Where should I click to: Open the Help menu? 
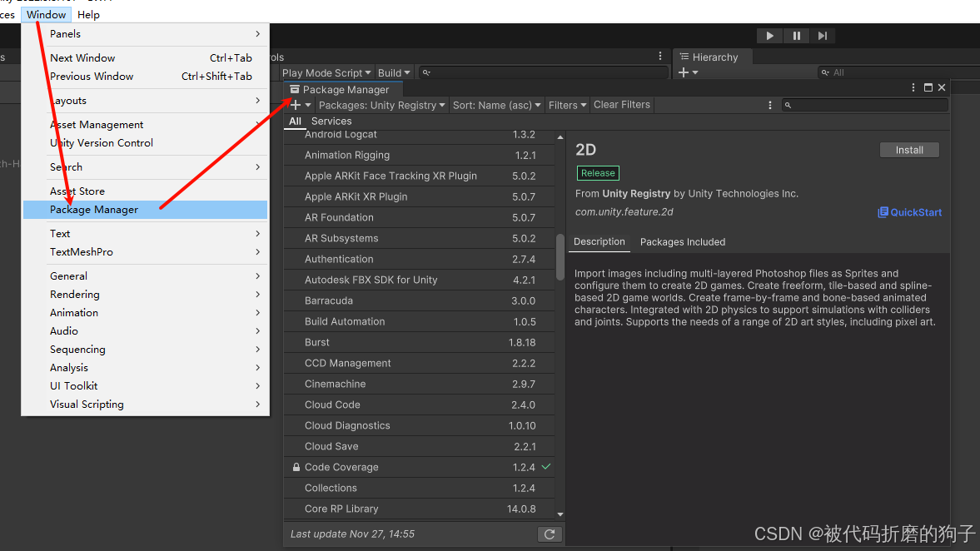click(88, 14)
